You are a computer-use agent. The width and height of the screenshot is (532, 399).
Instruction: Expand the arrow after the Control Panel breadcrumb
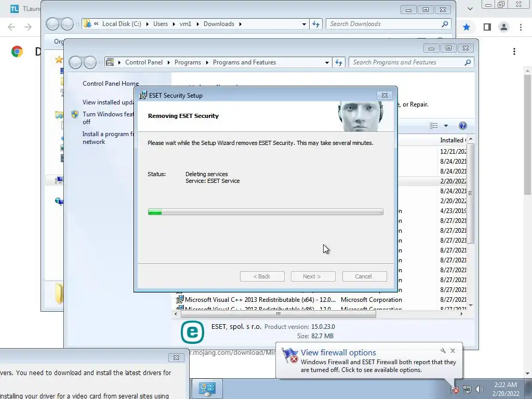point(169,62)
